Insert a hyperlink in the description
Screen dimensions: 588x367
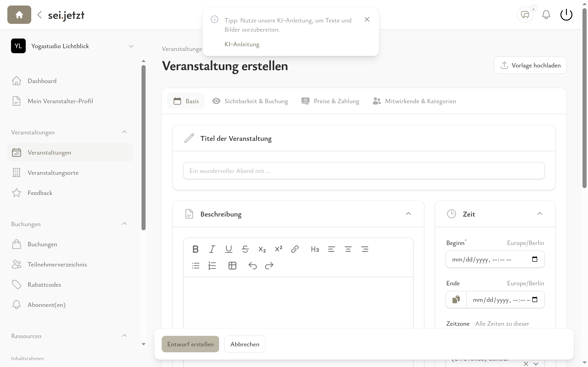tap(295, 249)
